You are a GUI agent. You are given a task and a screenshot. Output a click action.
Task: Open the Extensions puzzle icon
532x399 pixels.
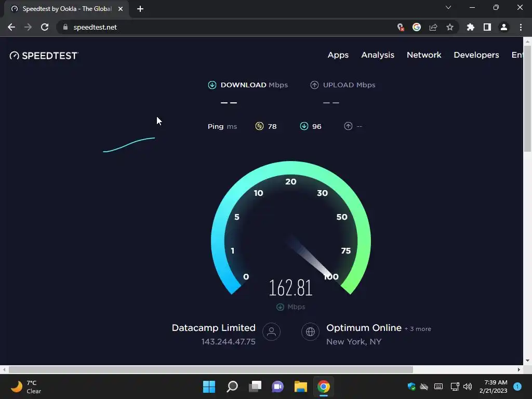point(470,27)
